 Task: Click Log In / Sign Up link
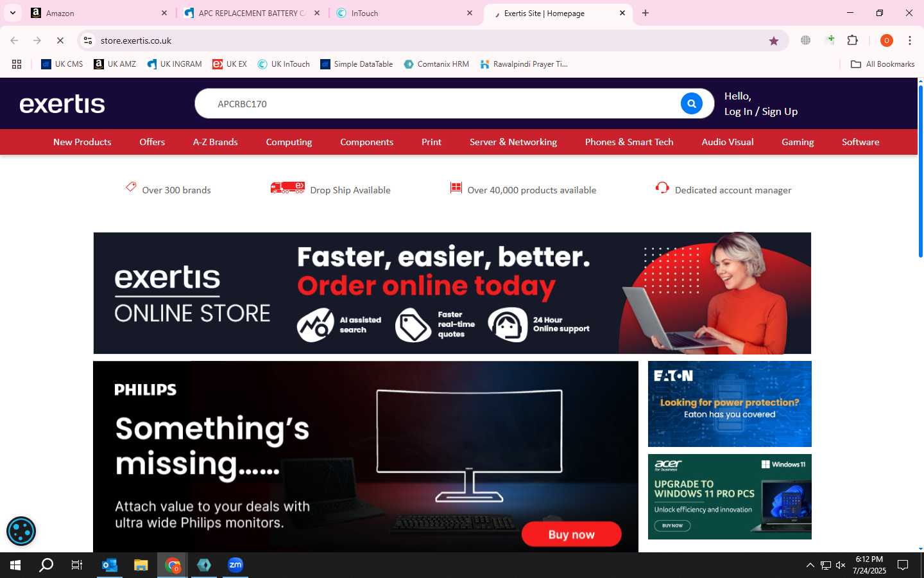pos(761,111)
